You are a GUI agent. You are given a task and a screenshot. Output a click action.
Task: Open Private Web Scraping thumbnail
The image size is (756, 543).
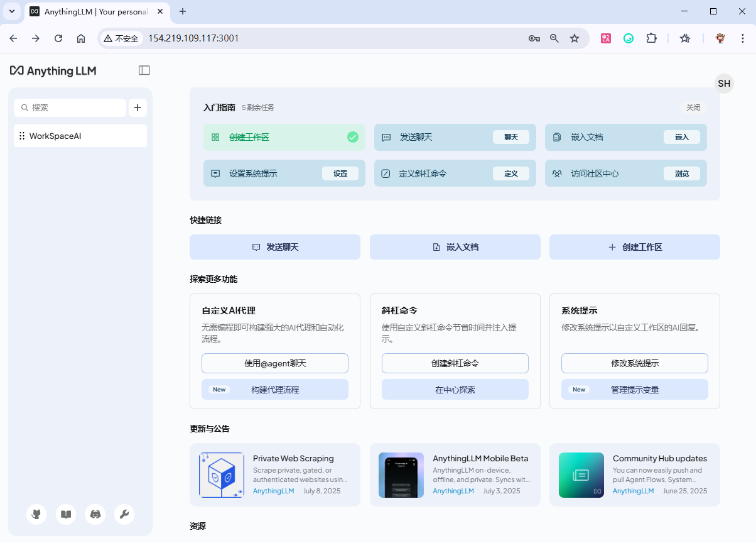(222, 475)
